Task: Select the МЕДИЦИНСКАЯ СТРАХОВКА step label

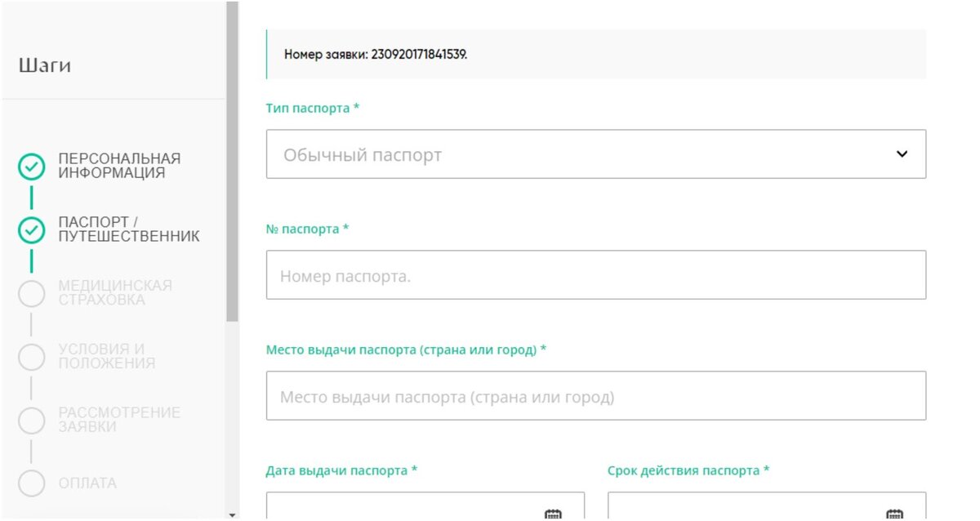Action: tap(115, 293)
